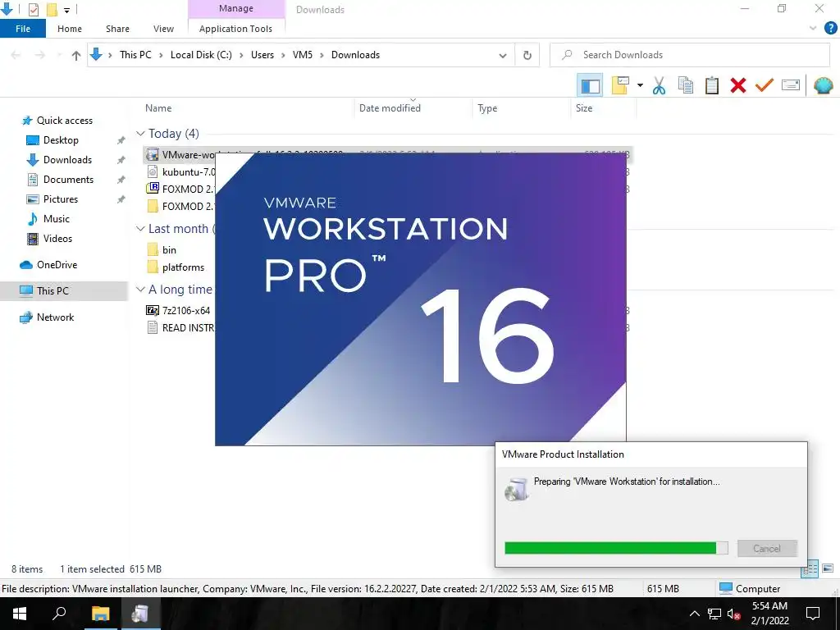Open the File menu tab

click(22, 29)
